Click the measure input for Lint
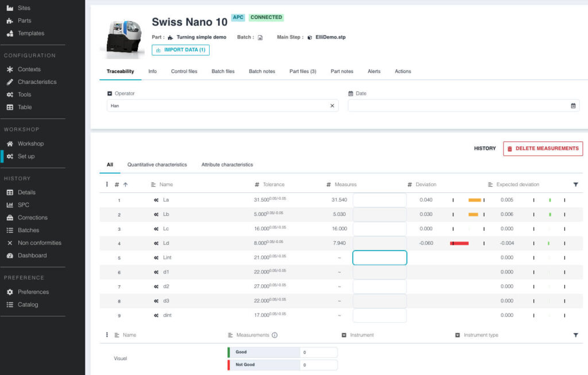This screenshot has height=375, width=588. click(x=380, y=258)
